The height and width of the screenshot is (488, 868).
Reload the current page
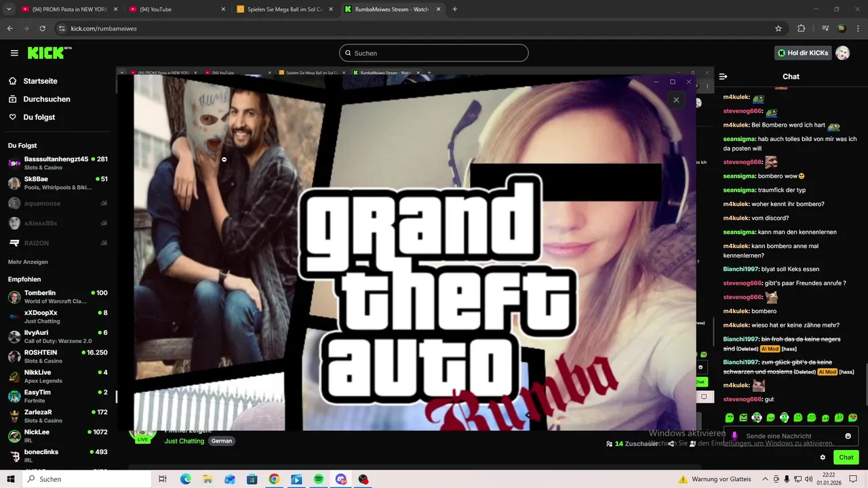[42, 28]
